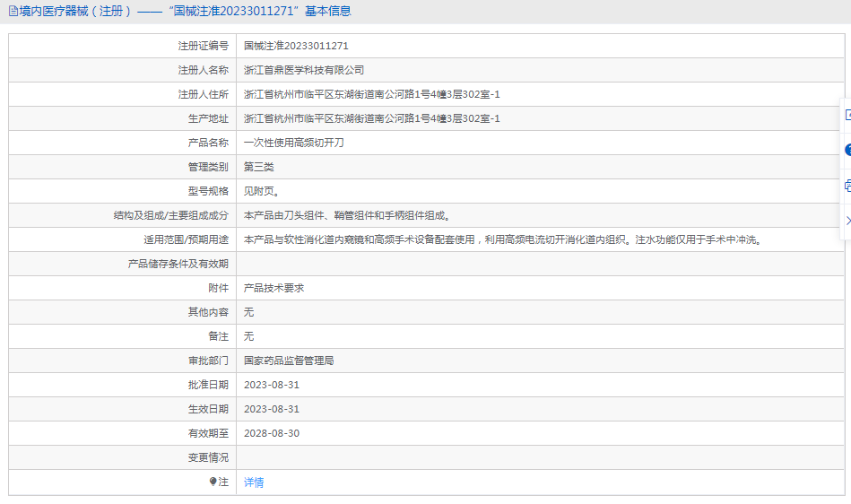This screenshot has height=504, width=851.
Task: Click the 2023-08-31 value in the 批准日期 row
Action: (272, 386)
